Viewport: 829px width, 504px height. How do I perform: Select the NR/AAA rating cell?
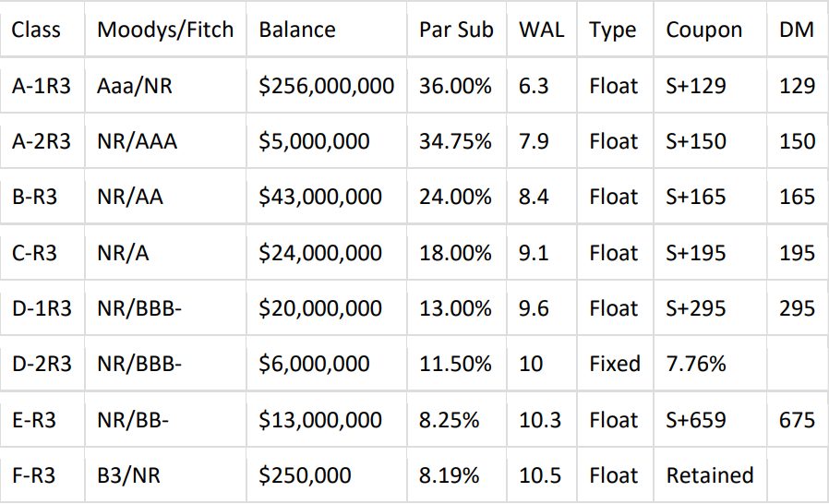coord(137,141)
